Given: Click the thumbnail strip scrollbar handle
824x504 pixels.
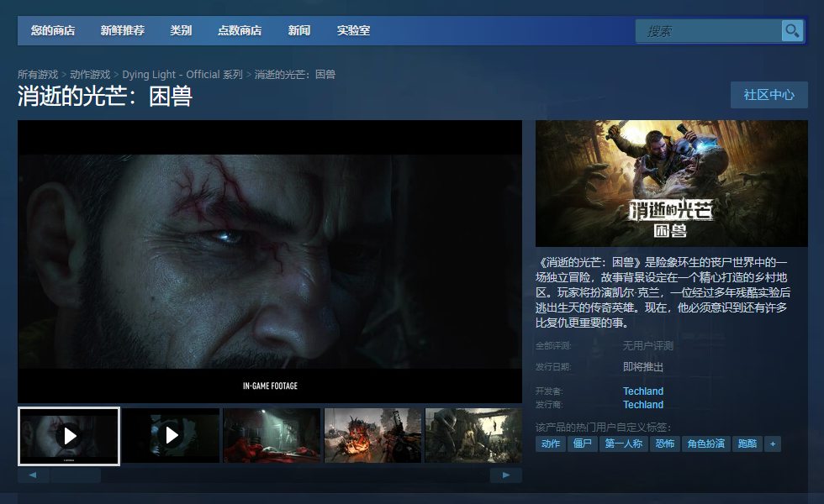Looking at the screenshot, I should pyautogui.click(x=76, y=475).
